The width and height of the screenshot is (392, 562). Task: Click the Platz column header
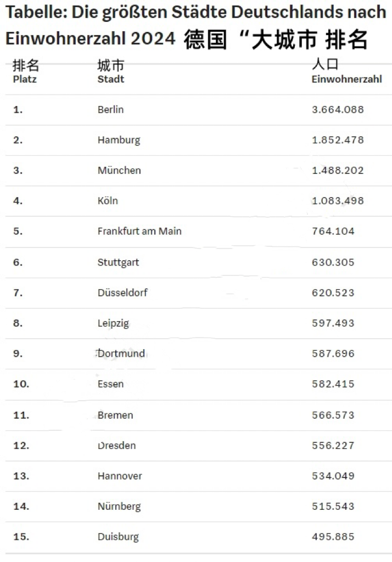click(x=25, y=79)
